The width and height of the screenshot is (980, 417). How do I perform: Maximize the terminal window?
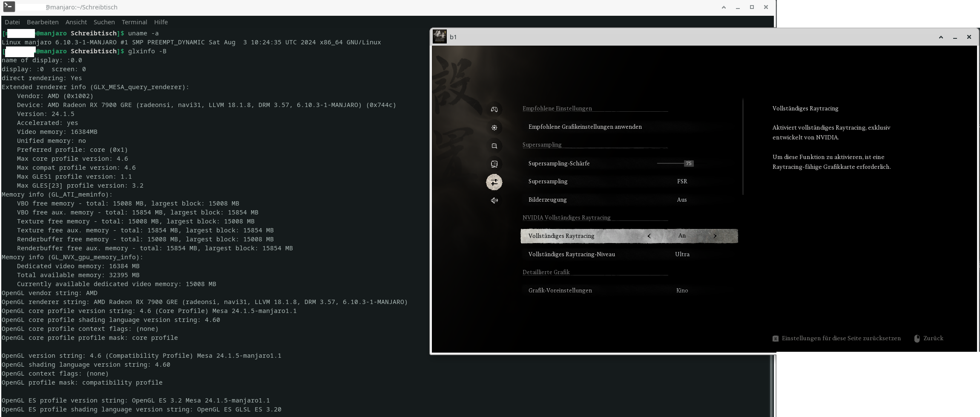752,7
